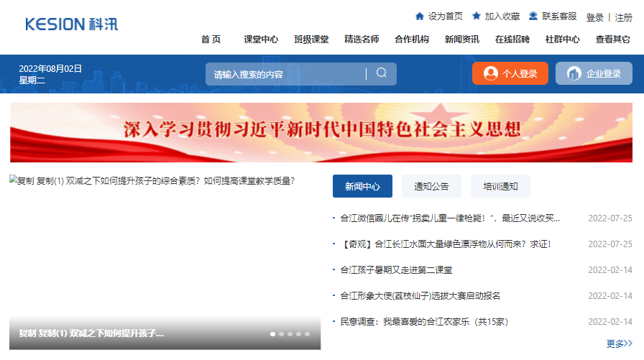The width and height of the screenshot is (644, 360).
Task: Click the 更多>> link
Action: (x=620, y=343)
